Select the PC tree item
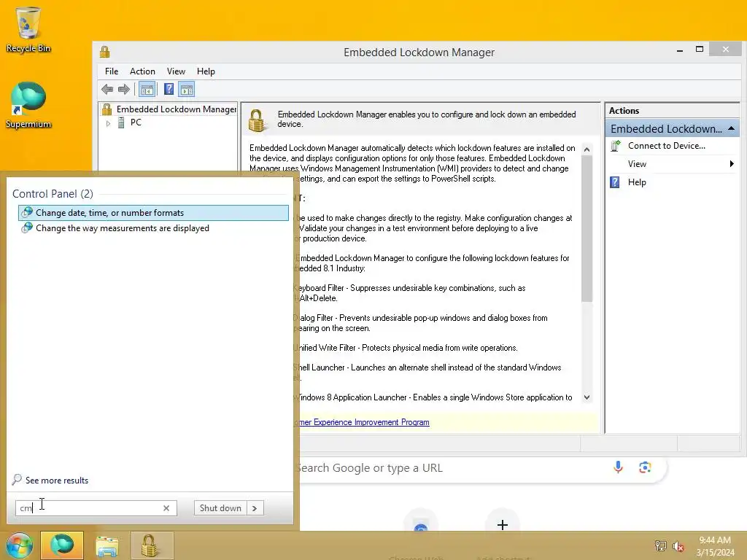 pos(136,122)
